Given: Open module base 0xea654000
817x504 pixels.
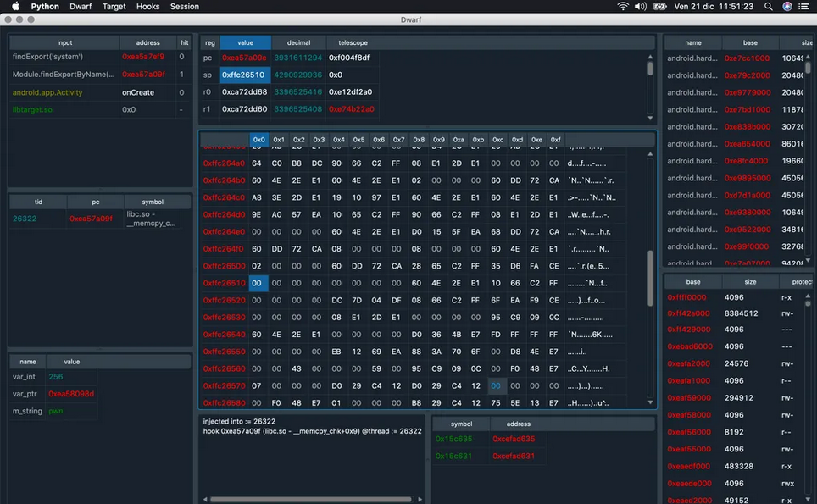Looking at the screenshot, I should click(x=747, y=144).
